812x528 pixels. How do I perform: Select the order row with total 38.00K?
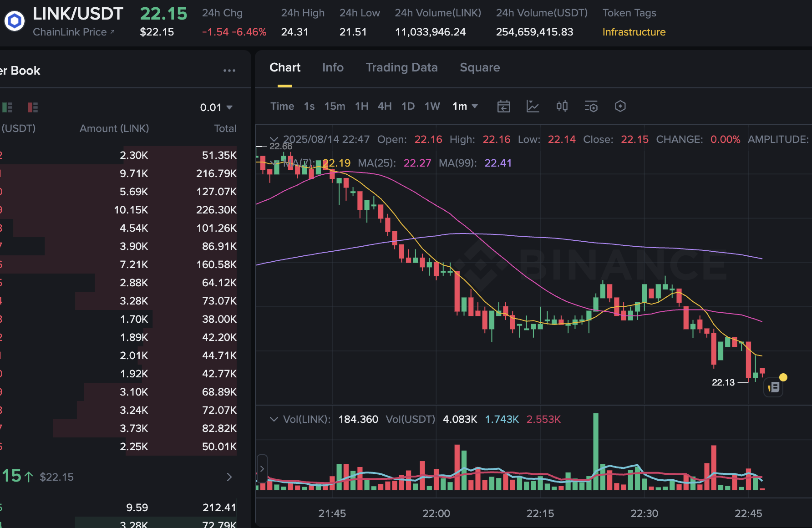tap(118, 319)
